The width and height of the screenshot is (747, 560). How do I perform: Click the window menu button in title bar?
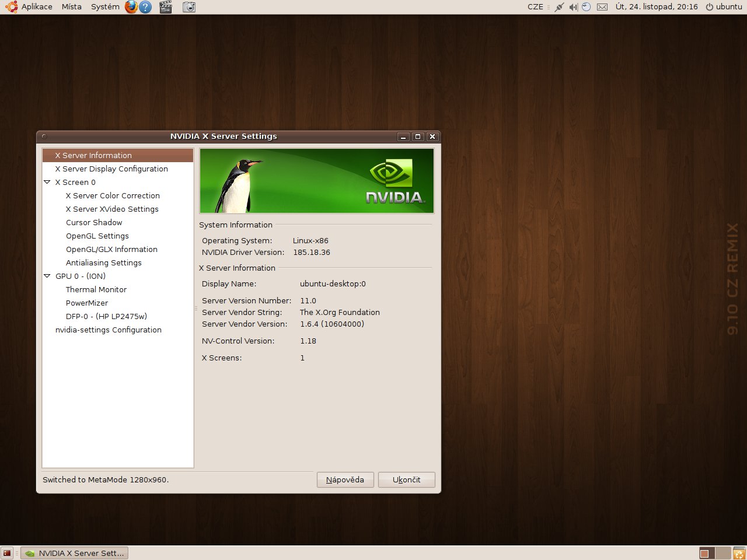coord(44,136)
